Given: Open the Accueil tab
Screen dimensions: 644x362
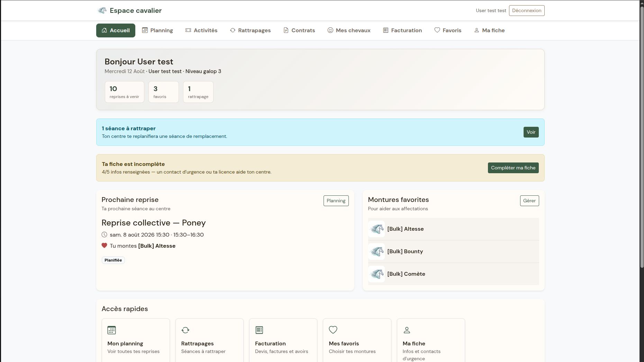Looking at the screenshot, I should 116,30.
